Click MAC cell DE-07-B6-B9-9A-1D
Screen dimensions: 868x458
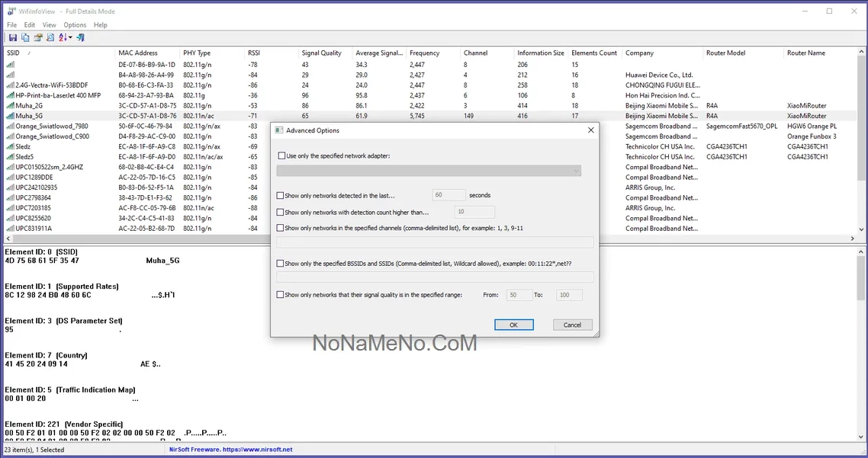click(x=146, y=65)
